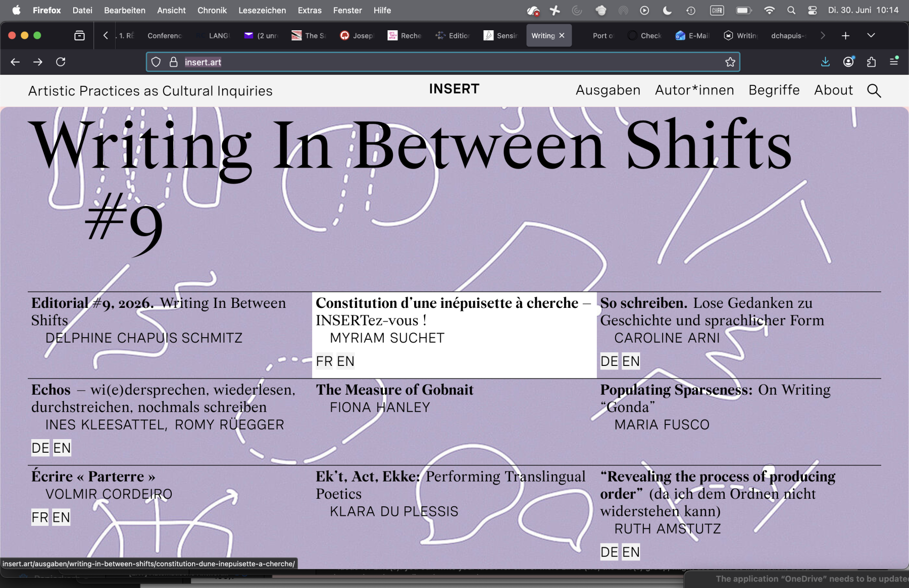Open the Populating Sparseness article
This screenshot has width=909, height=588.
point(715,398)
